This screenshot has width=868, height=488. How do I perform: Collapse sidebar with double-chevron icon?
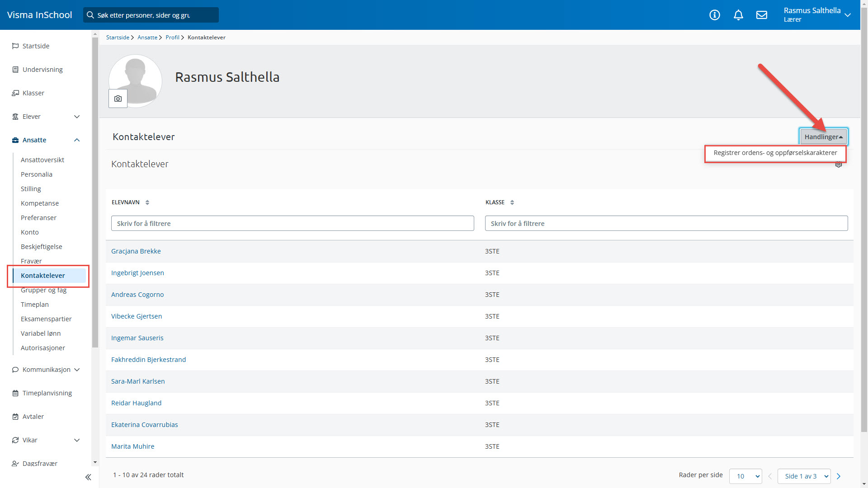[88, 477]
